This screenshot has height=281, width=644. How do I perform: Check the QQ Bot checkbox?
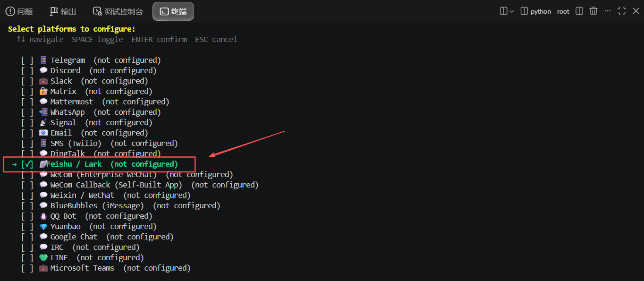click(27, 216)
